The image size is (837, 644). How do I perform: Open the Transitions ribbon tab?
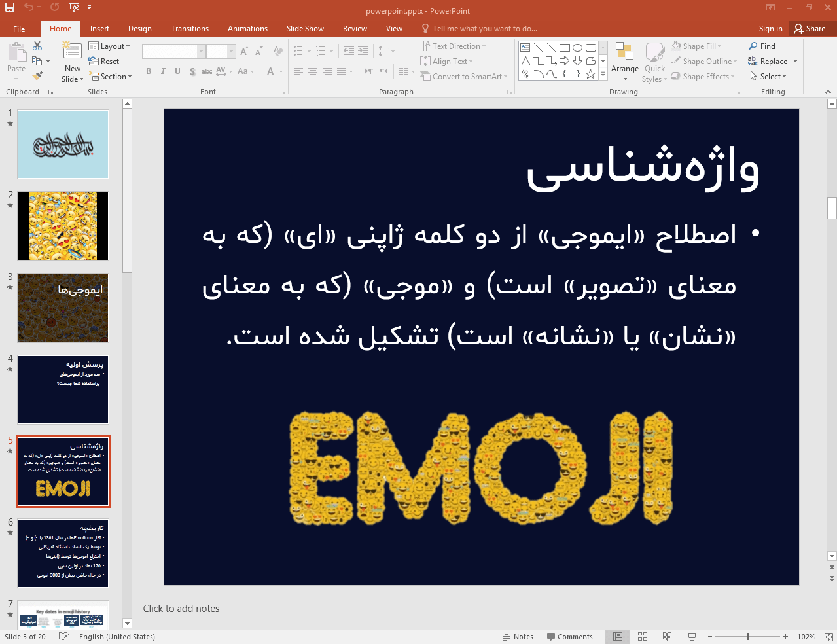click(190, 29)
